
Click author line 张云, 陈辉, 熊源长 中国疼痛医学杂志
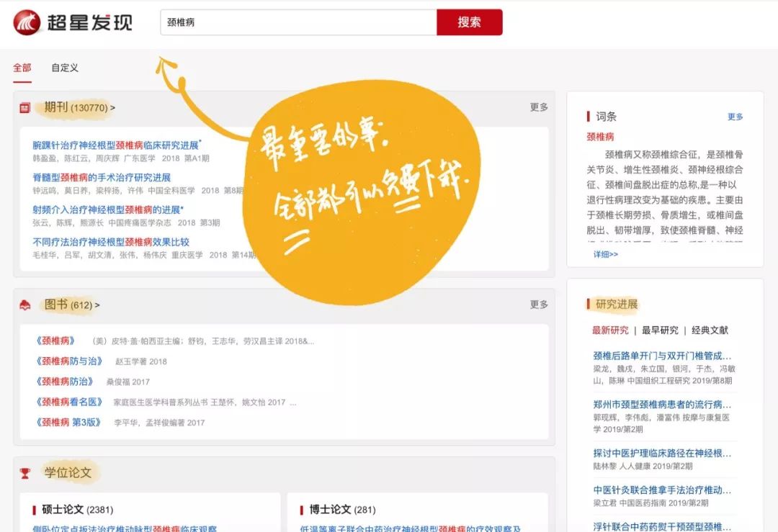pyautogui.click(x=126, y=222)
